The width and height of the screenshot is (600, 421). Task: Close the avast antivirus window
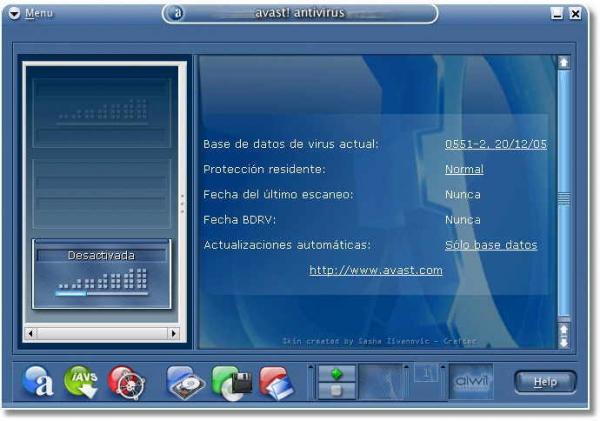575,14
